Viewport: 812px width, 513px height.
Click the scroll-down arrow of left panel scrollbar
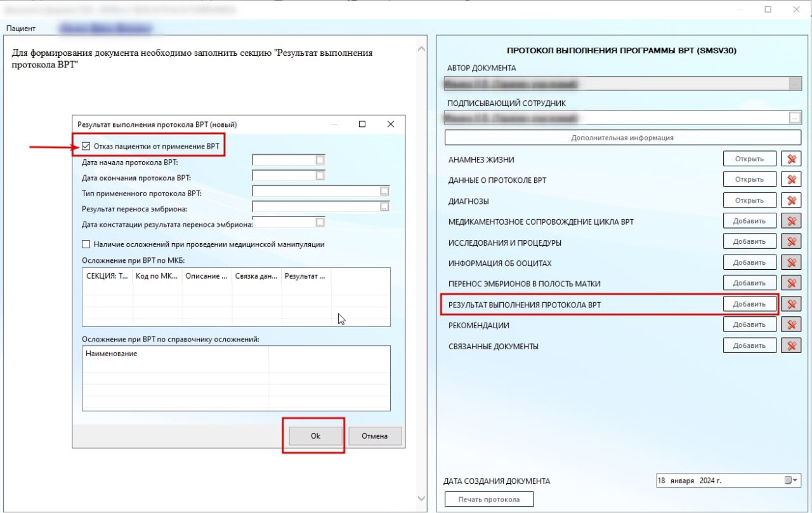(x=421, y=498)
